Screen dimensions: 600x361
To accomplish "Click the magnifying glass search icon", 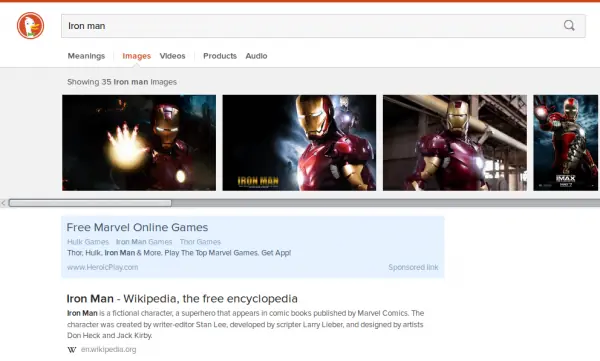I will tap(569, 26).
